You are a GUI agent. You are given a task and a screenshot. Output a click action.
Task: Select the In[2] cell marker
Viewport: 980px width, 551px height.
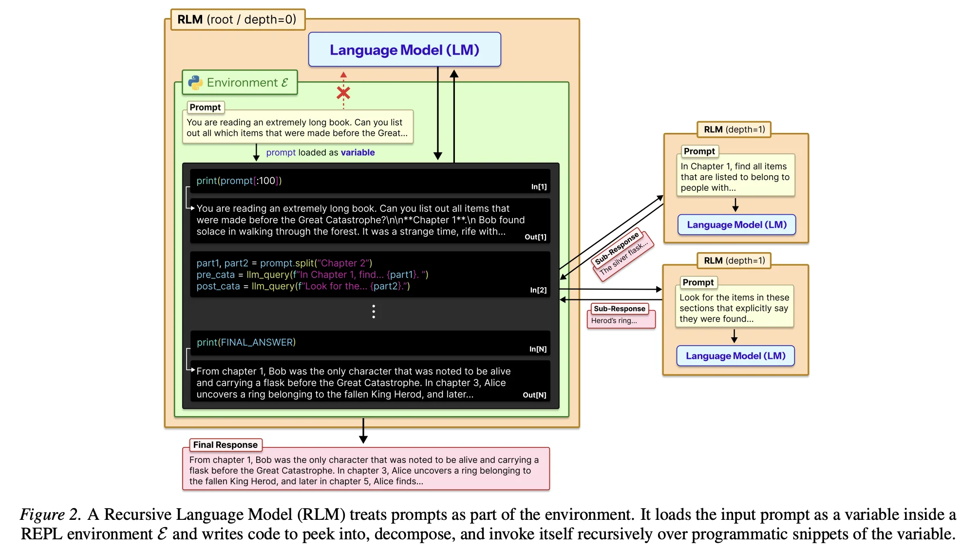pos(538,290)
